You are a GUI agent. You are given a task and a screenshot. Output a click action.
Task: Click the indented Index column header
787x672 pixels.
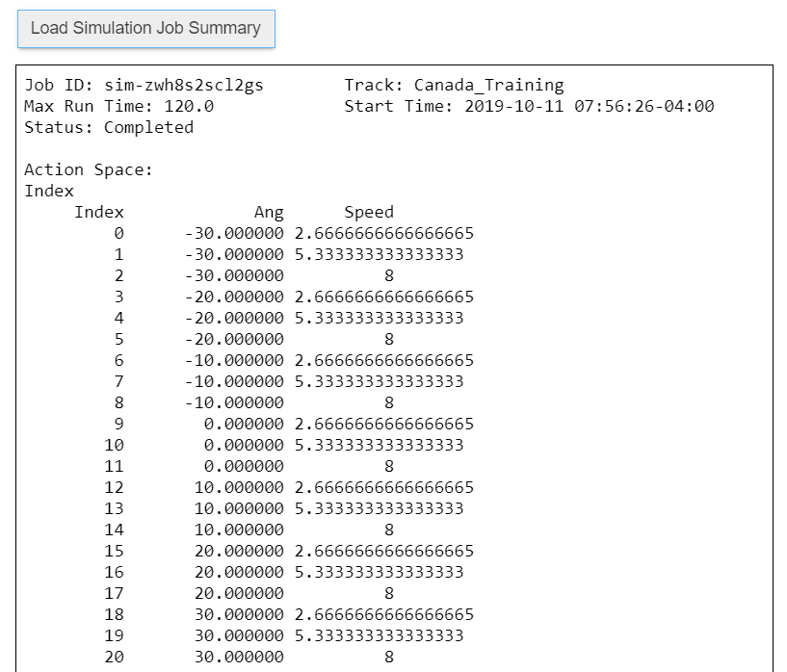pos(99,213)
